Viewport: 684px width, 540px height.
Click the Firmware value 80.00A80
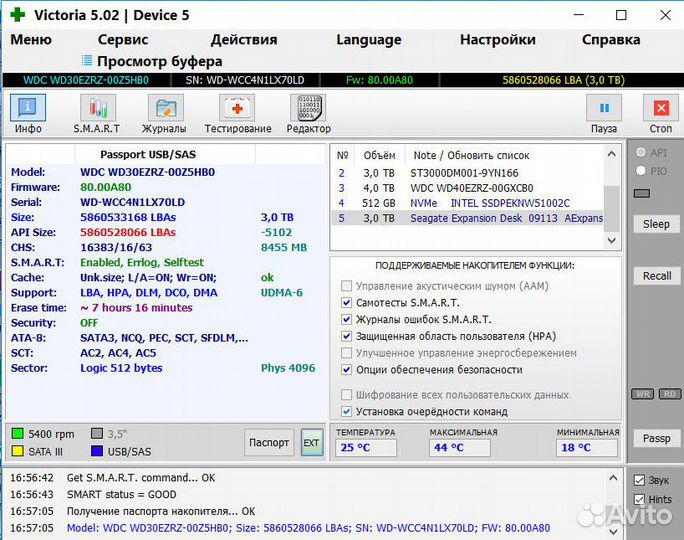point(106,187)
